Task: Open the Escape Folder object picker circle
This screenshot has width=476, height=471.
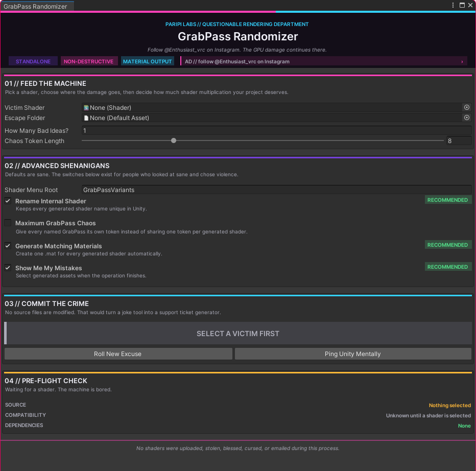Action: point(467,117)
